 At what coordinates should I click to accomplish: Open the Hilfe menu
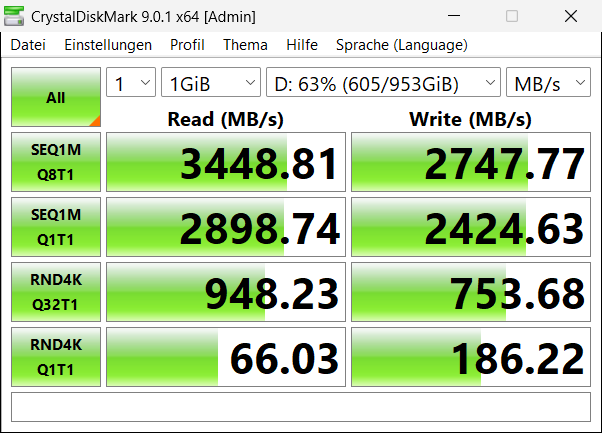302,45
